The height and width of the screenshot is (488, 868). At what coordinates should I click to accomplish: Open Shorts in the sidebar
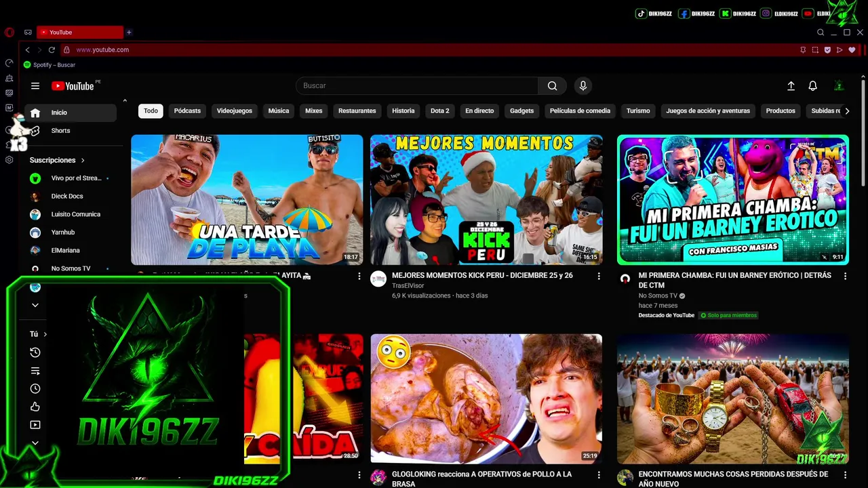tap(71, 131)
